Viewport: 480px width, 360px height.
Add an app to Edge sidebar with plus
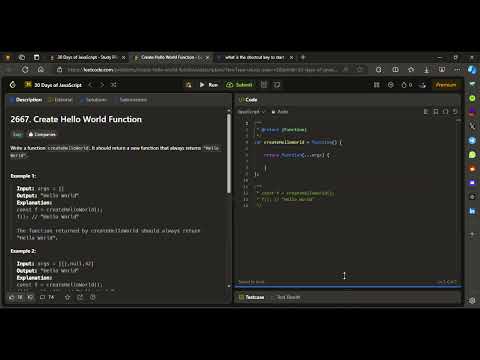(472, 234)
